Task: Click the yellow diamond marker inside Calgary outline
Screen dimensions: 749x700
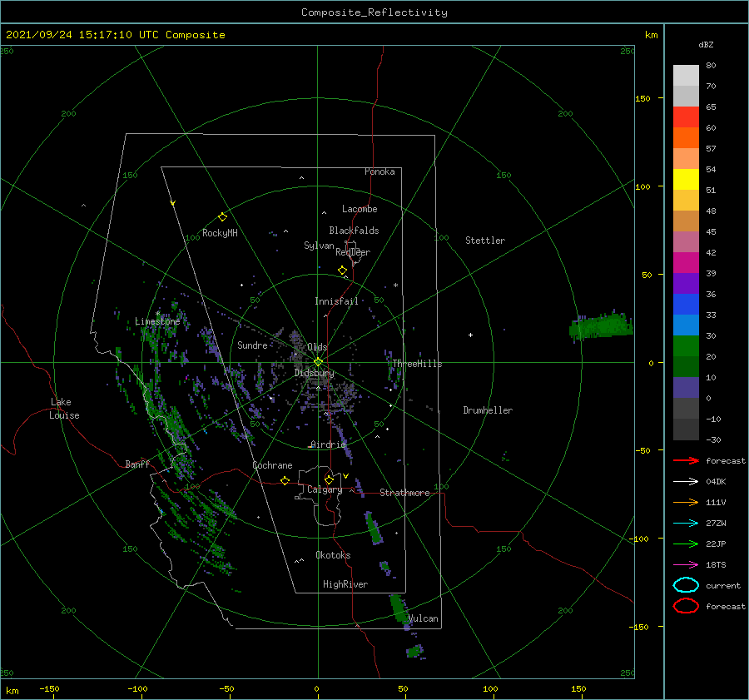Action: (x=329, y=479)
